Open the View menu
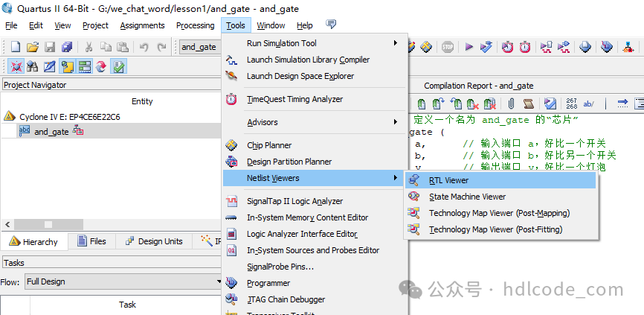 point(62,25)
